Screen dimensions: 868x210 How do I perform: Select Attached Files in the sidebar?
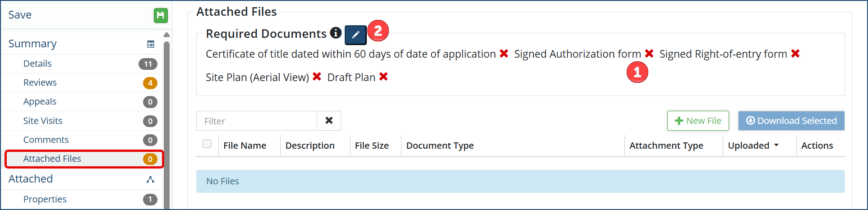click(52, 159)
